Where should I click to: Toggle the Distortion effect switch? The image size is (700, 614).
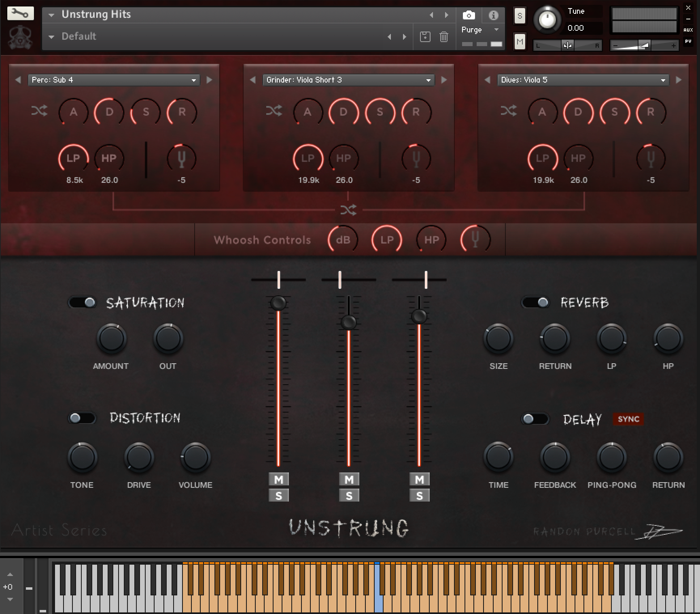coord(82,418)
